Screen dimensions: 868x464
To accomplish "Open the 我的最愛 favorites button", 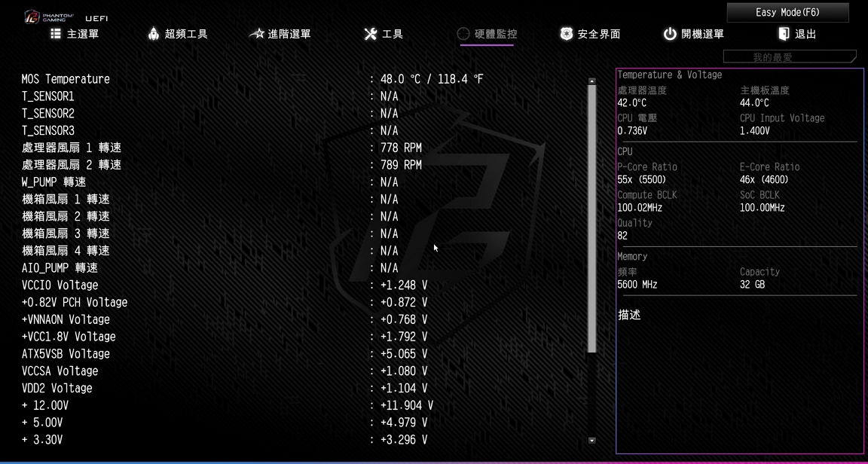I will (x=790, y=56).
